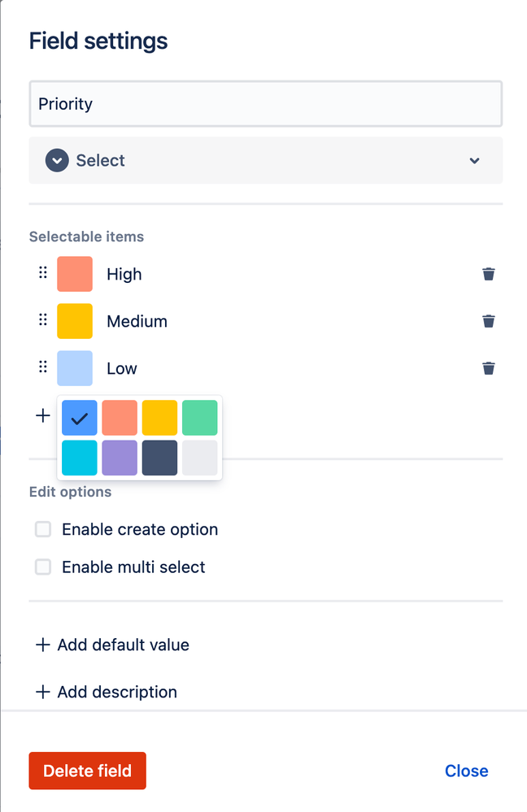The width and height of the screenshot is (527, 812).
Task: Enable the multi select checkbox
Action: coord(43,567)
